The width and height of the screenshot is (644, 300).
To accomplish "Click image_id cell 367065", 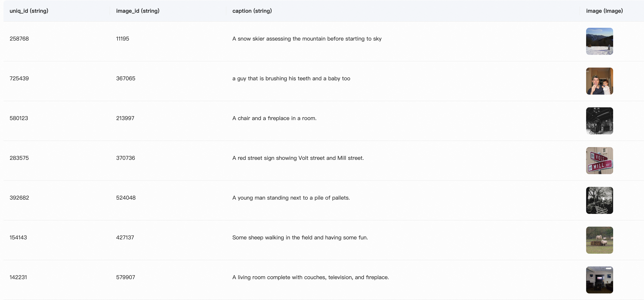I will (x=126, y=79).
